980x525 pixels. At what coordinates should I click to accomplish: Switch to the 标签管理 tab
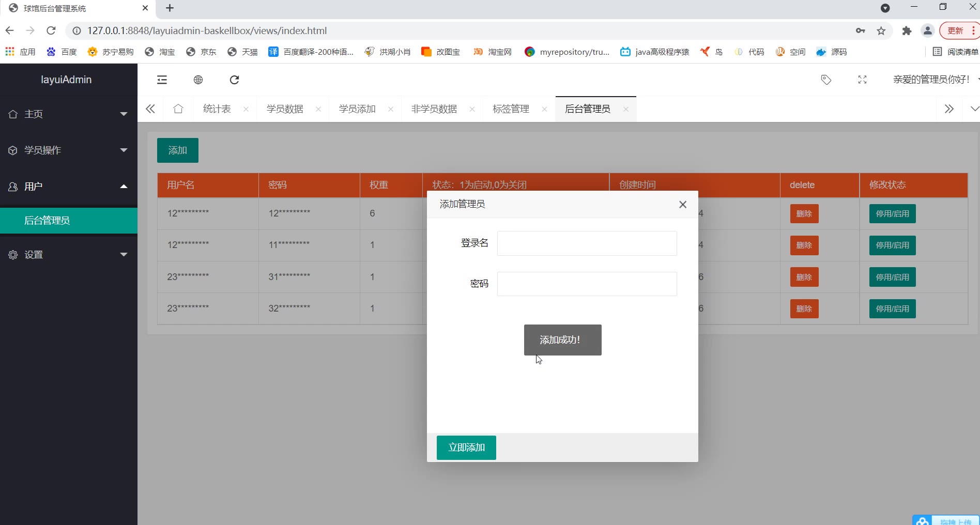[511, 109]
